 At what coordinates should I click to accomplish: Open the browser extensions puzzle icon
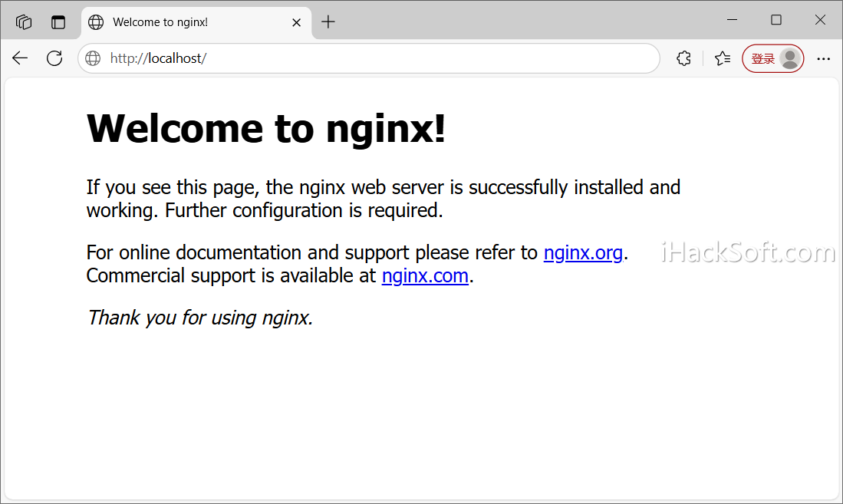[684, 58]
